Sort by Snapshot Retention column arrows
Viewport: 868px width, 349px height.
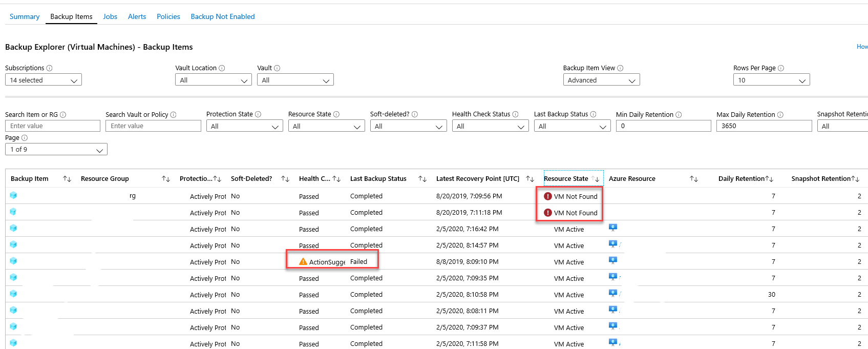(x=855, y=179)
